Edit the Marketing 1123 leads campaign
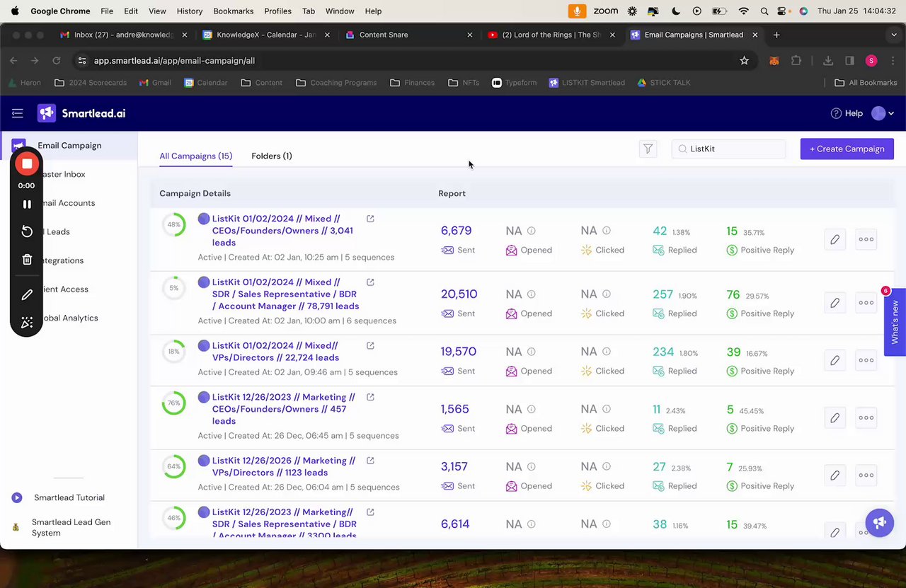 click(835, 475)
